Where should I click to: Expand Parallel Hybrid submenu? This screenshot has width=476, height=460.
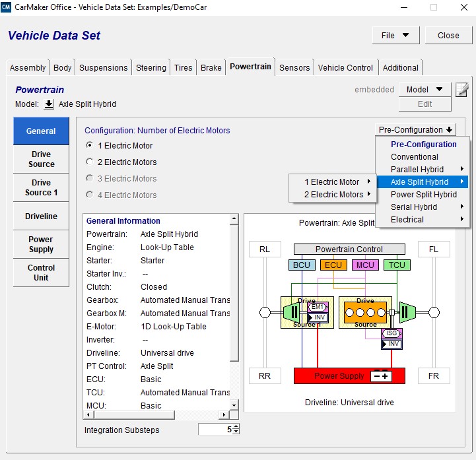click(422, 170)
